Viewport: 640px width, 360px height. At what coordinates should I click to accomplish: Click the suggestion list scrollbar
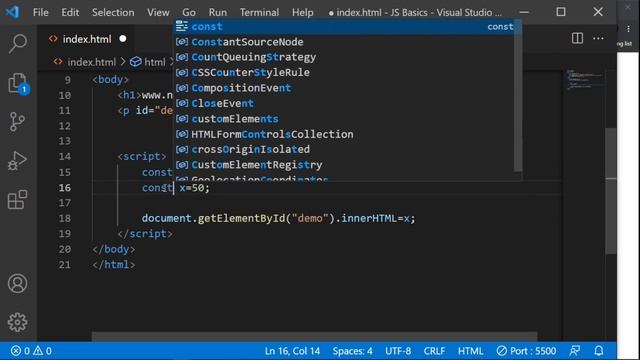coord(518,96)
